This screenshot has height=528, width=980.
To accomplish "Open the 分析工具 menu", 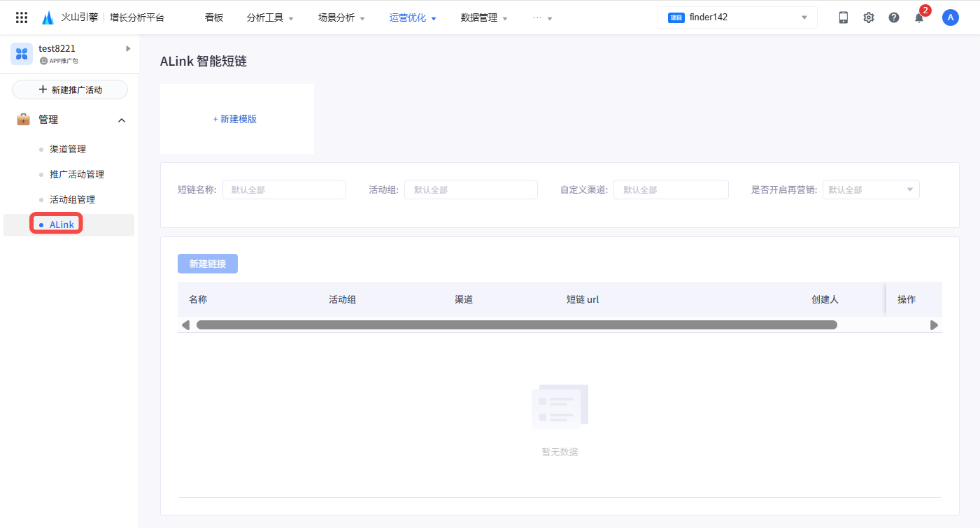I will click(270, 17).
